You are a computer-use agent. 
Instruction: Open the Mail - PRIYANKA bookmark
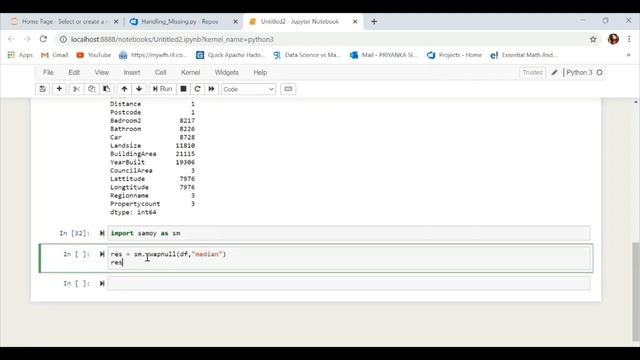pyautogui.click(x=384, y=55)
